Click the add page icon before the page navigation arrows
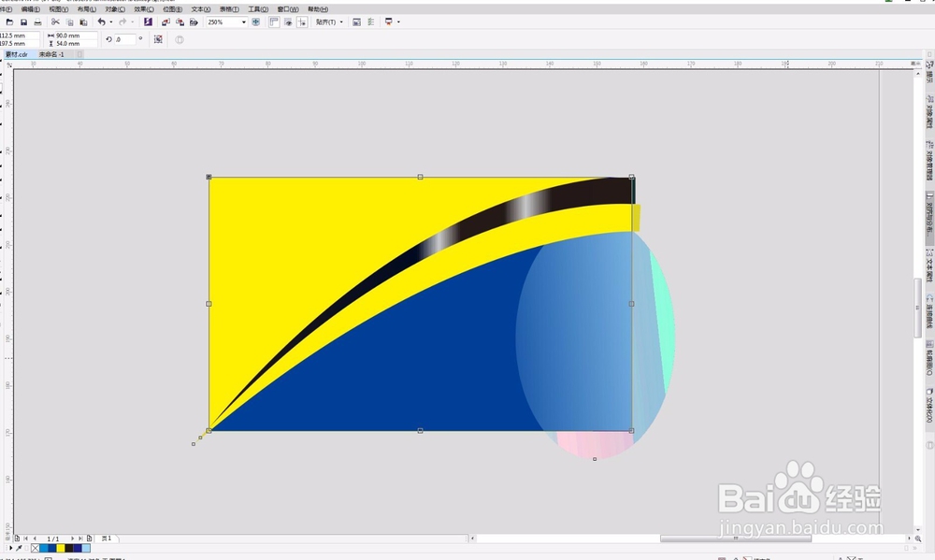 tap(17, 538)
